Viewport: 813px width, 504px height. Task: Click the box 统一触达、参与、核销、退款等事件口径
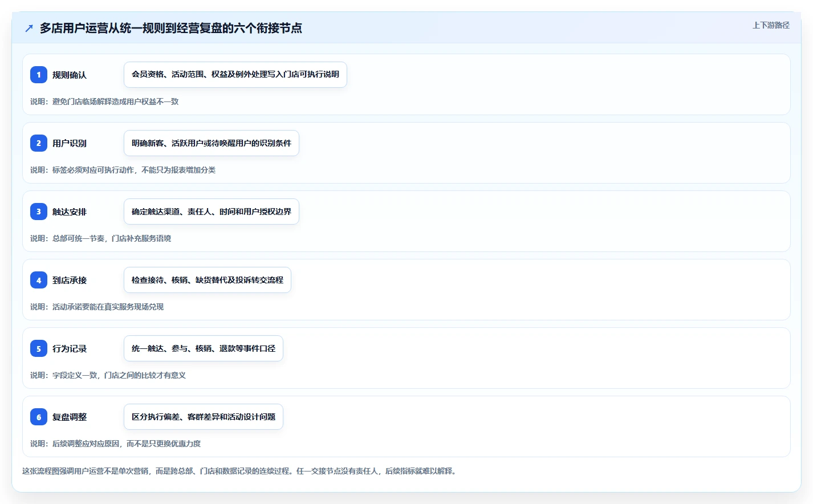coord(204,348)
